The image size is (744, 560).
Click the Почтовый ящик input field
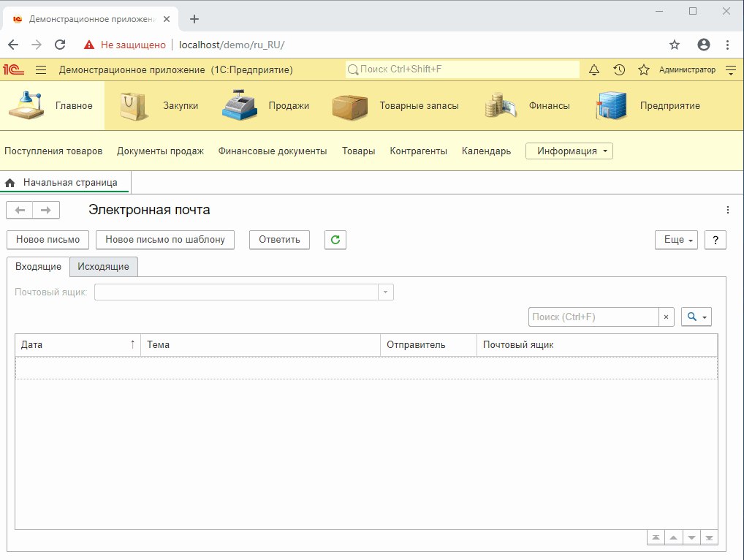pos(236,292)
